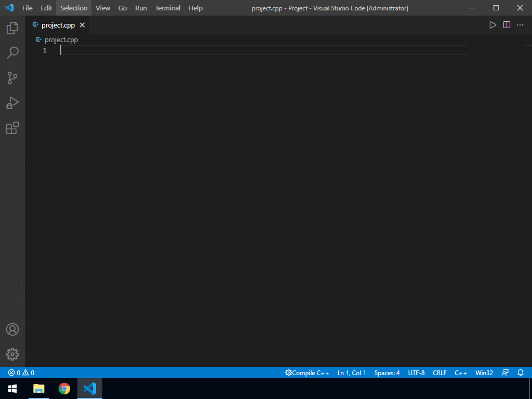Open the Manage gear icon
Image resolution: width=532 pixels, height=399 pixels.
(12, 354)
